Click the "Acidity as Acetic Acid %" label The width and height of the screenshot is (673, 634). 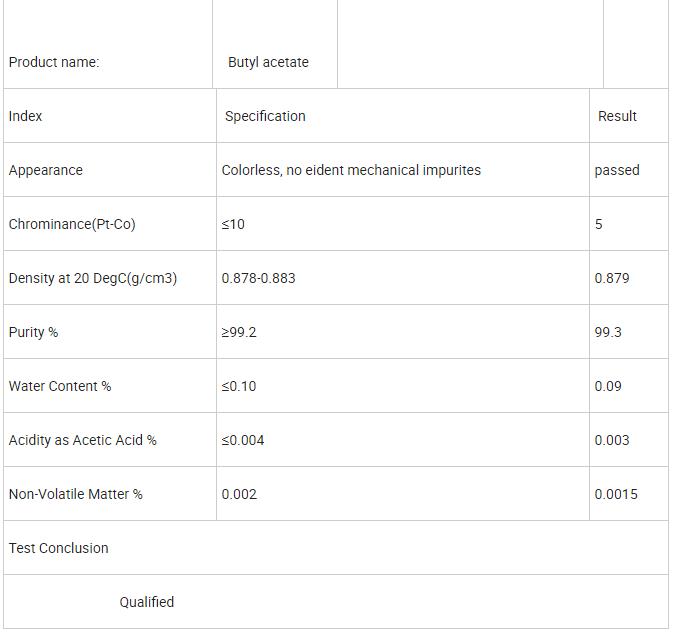(83, 440)
